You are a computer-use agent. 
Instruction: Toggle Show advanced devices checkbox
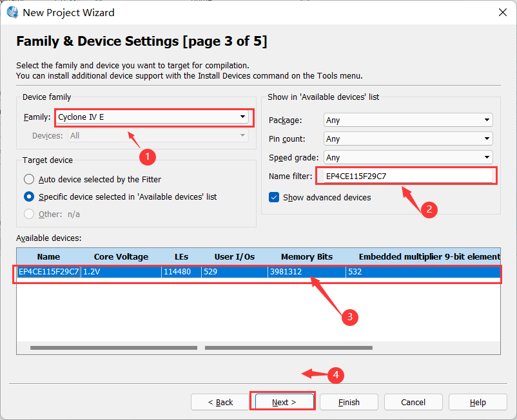coord(274,197)
